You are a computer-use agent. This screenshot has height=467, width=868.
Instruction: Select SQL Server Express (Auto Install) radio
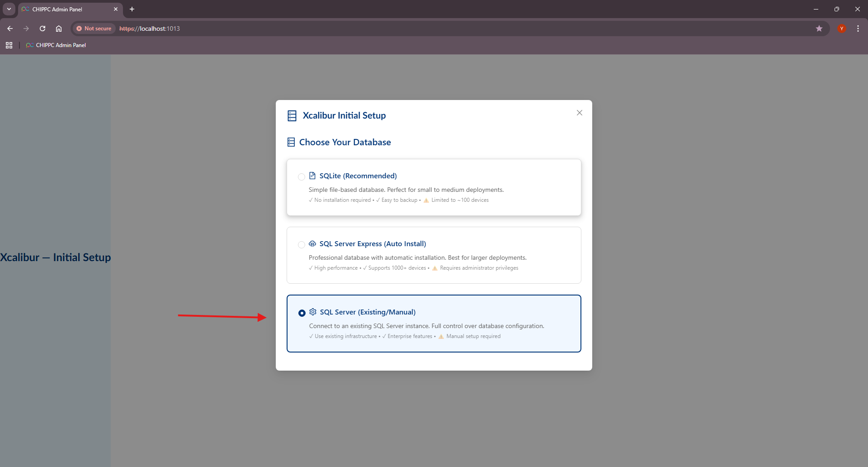click(302, 245)
